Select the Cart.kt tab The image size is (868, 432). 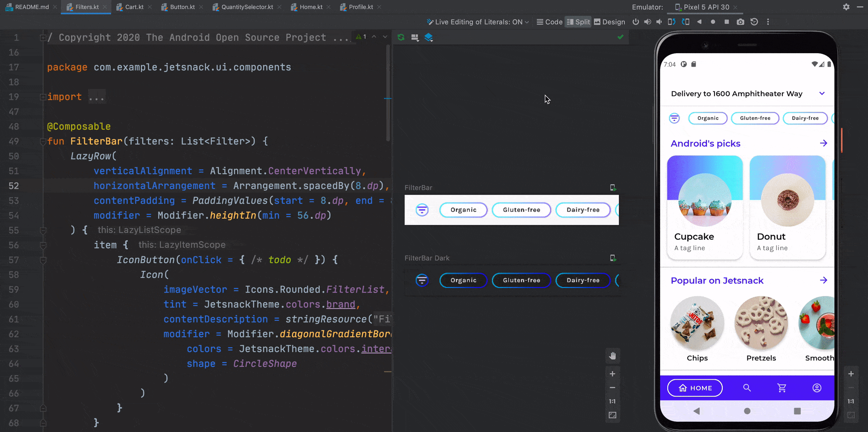click(134, 7)
